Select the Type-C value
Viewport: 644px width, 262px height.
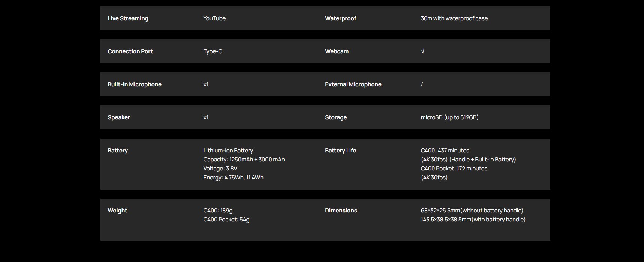click(x=213, y=51)
